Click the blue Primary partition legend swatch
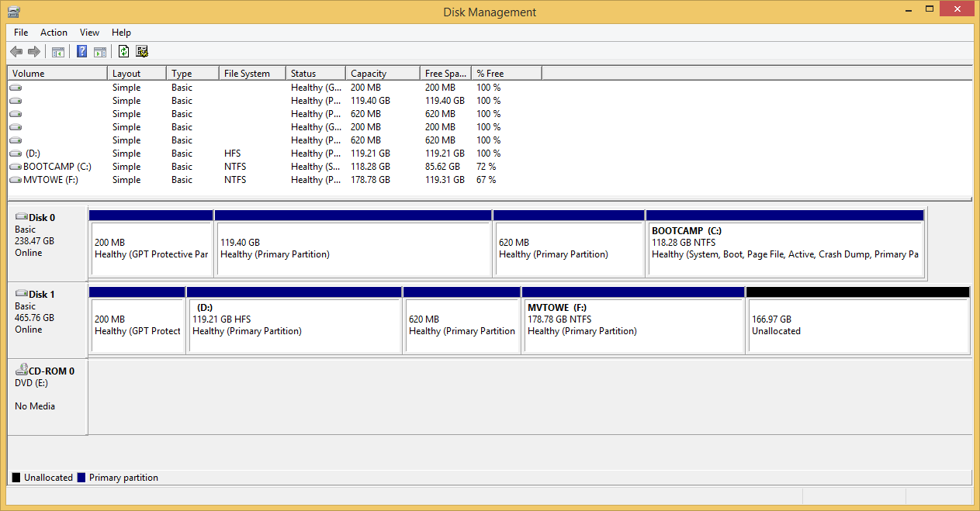 tap(81, 478)
